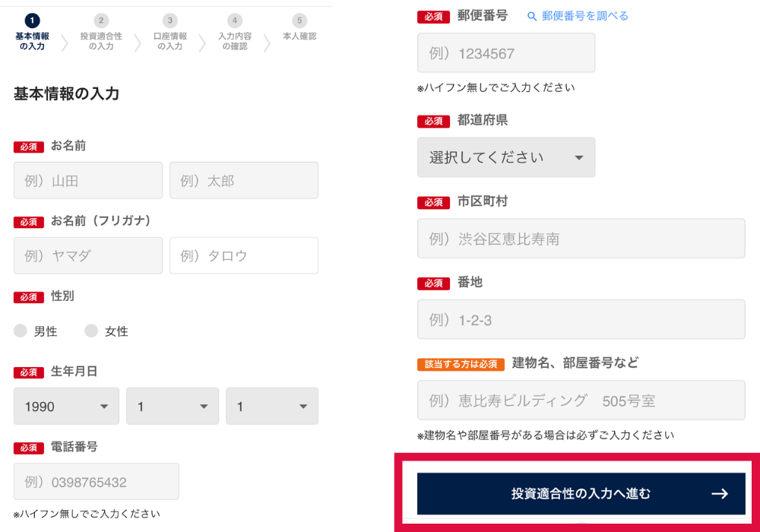The height and width of the screenshot is (532, 760).
Task: Open the birth year dropdown showing 1990
Action: [x=66, y=407]
